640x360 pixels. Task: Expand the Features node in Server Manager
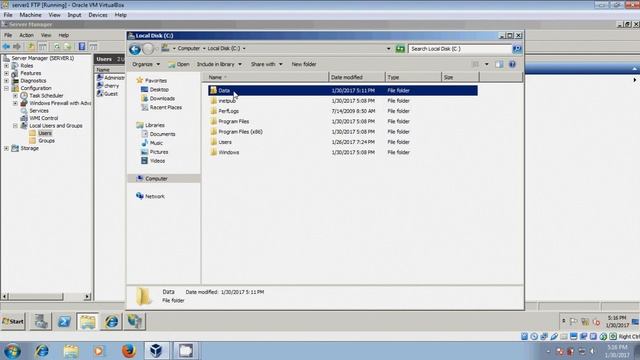(6, 73)
